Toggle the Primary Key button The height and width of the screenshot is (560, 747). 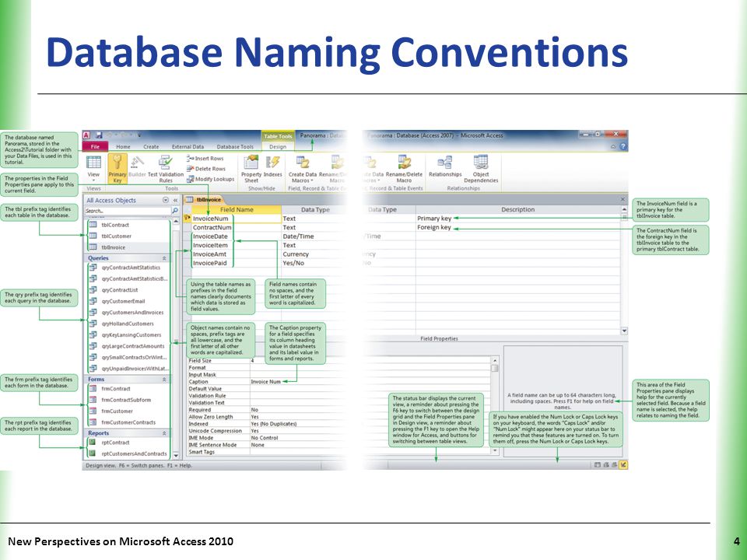pyautogui.click(x=117, y=169)
